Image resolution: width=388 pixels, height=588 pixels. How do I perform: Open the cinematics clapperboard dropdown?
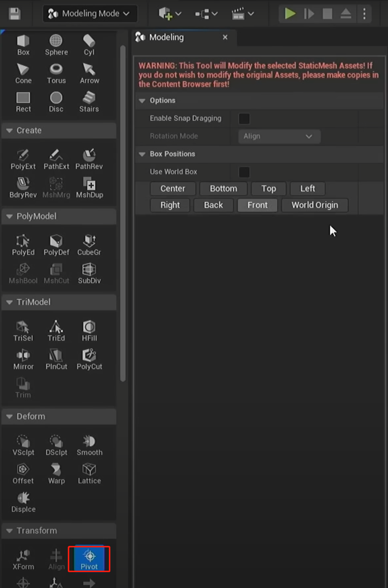(x=242, y=14)
